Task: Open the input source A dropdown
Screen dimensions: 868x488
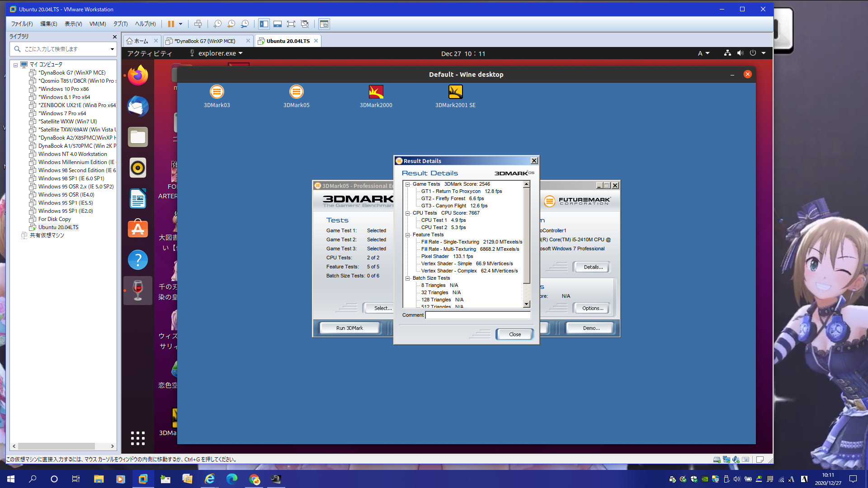Action: [x=703, y=53]
